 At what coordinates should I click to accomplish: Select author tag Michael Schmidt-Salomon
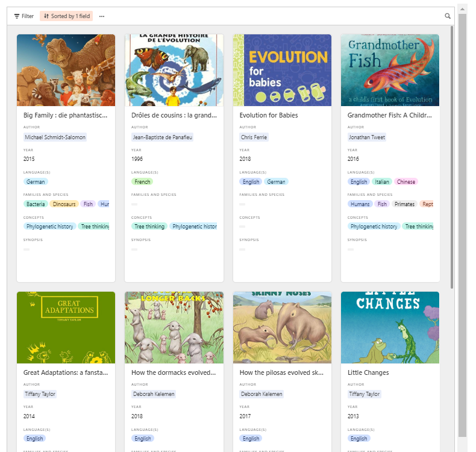(55, 137)
